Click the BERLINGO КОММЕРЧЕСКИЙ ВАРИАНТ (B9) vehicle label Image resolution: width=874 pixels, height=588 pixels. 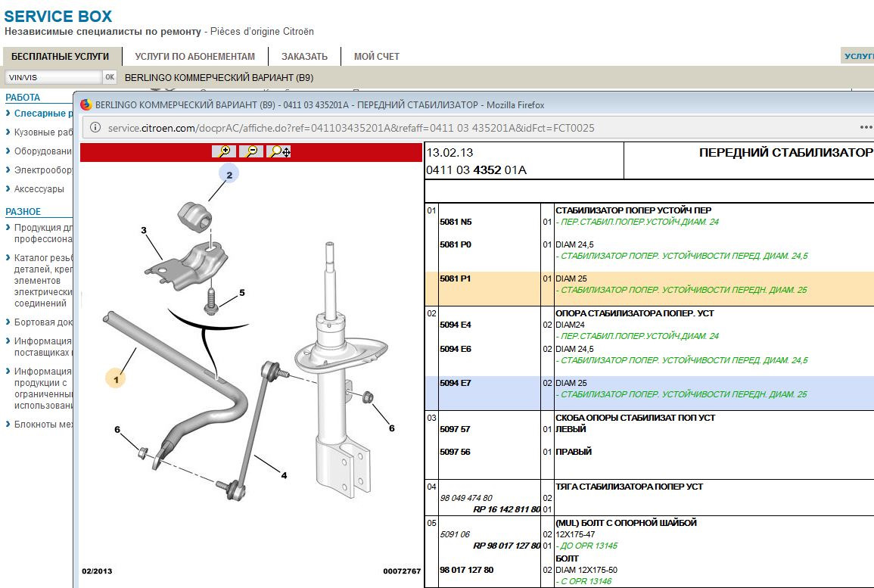(x=219, y=77)
